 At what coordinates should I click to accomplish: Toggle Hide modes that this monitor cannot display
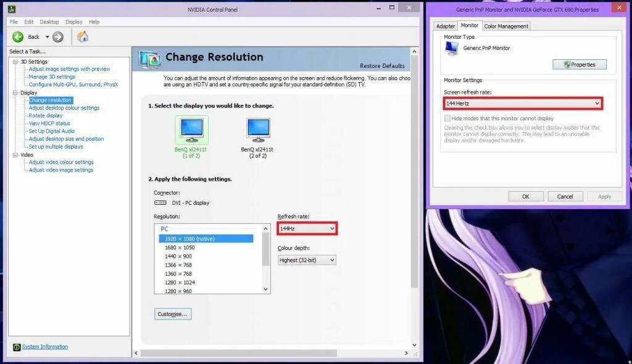[x=447, y=118]
